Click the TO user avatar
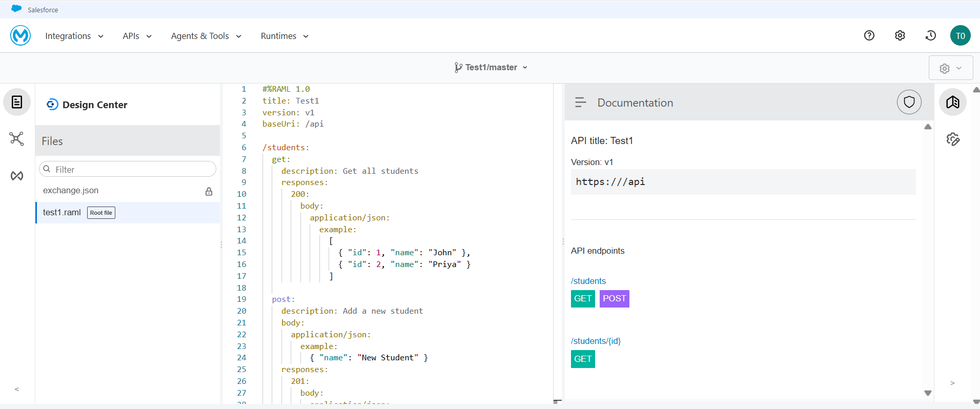 tap(960, 36)
